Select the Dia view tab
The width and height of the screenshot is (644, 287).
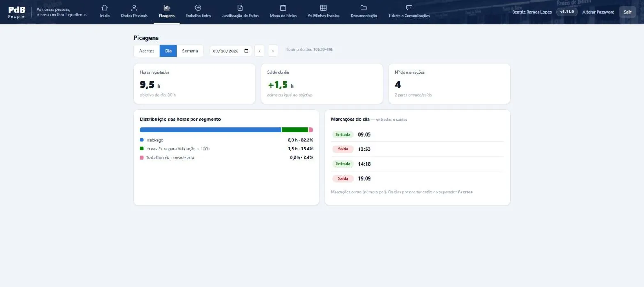[x=168, y=51]
